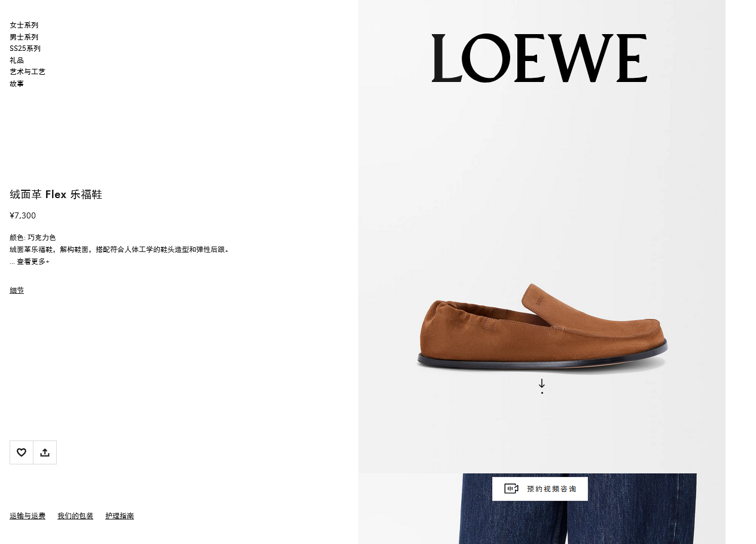Go to 艺术与工艺 section
Image resolution: width=756 pixels, height=544 pixels.
[28, 72]
